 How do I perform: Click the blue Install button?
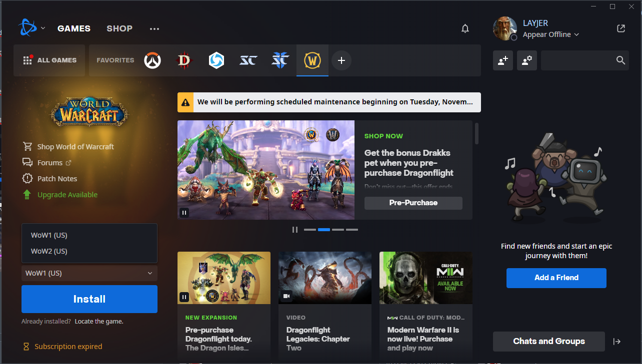pyautogui.click(x=89, y=299)
